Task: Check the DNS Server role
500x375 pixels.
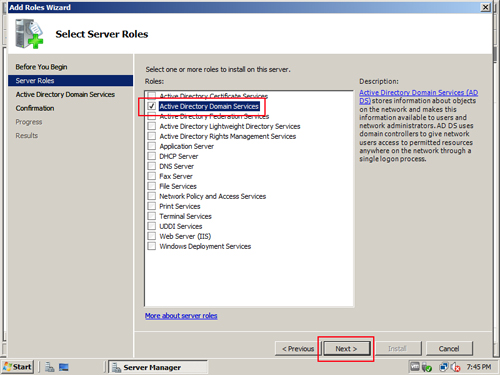Action: point(152,166)
